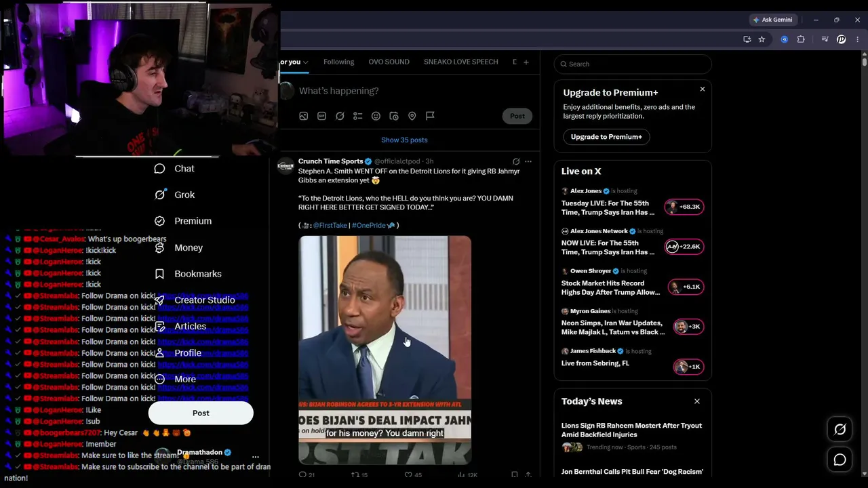
Task: Open the Premium sidebar item
Action: tap(183, 221)
